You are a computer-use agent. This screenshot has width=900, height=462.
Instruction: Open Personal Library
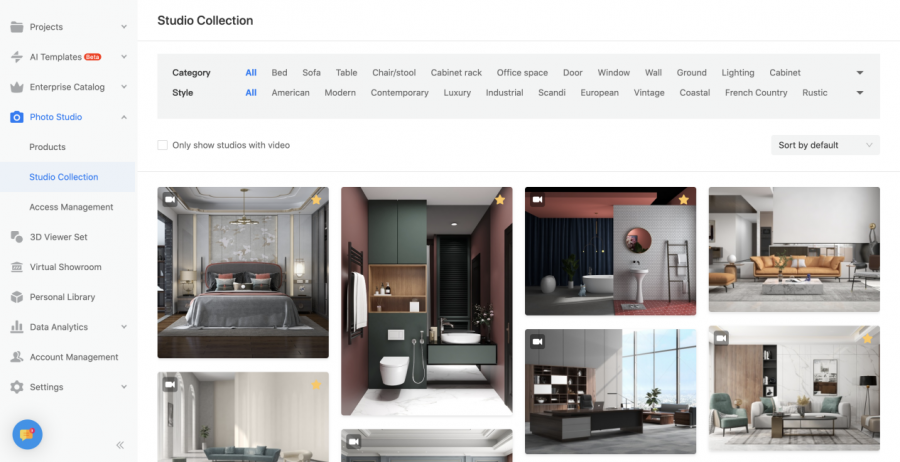click(63, 297)
